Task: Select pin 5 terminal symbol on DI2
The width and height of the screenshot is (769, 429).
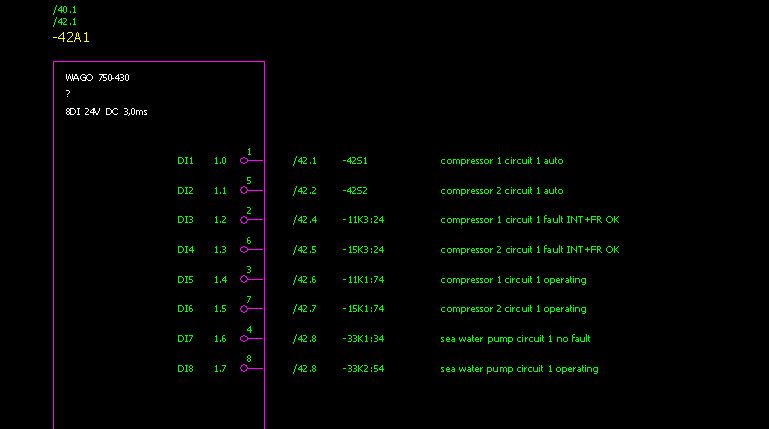Action: tap(244, 190)
